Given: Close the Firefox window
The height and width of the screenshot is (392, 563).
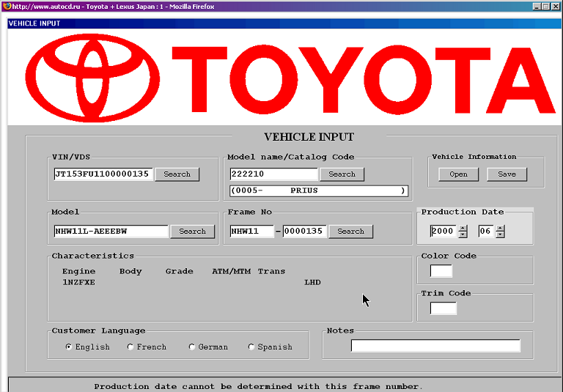Looking at the screenshot, I should pos(556,7).
